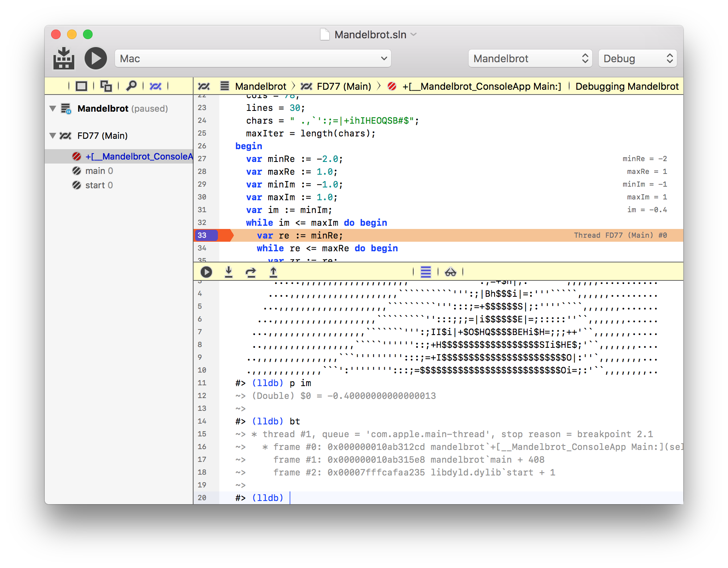The image size is (728, 568).
Task: Click the lines list icon in jump bar
Action: pos(225,86)
